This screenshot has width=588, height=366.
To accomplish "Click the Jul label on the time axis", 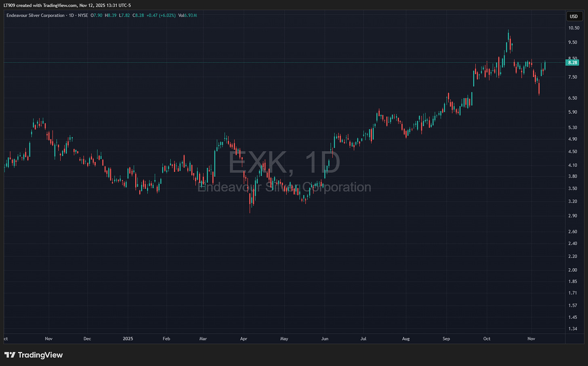I will click(363, 339).
